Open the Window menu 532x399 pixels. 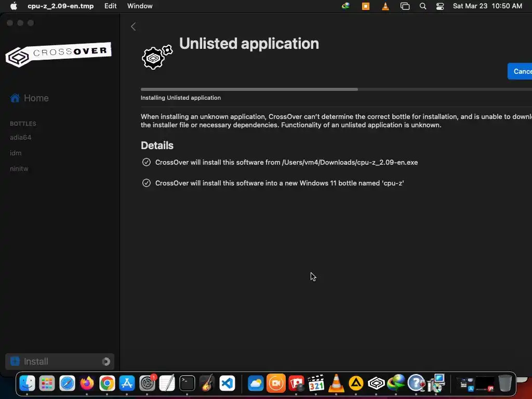tap(140, 6)
